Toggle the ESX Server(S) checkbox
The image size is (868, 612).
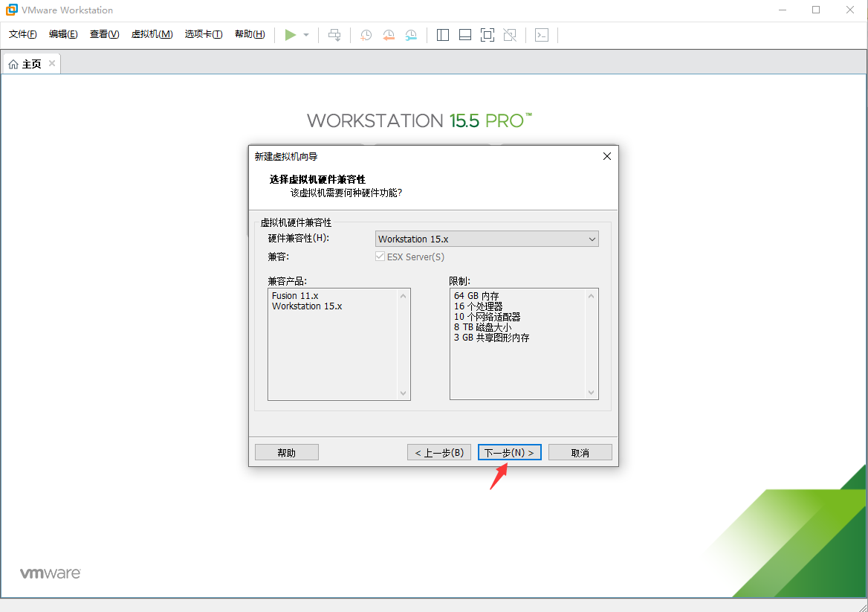[x=380, y=257]
